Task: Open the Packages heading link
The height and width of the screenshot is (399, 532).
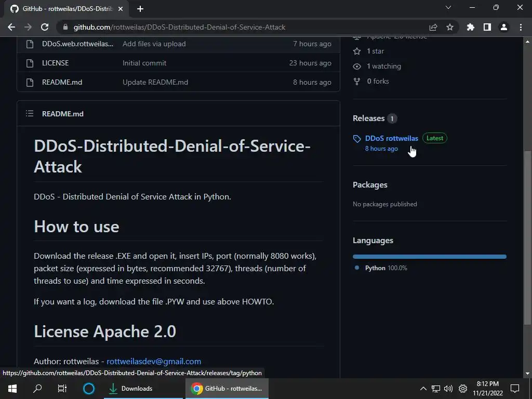Action: (370, 185)
